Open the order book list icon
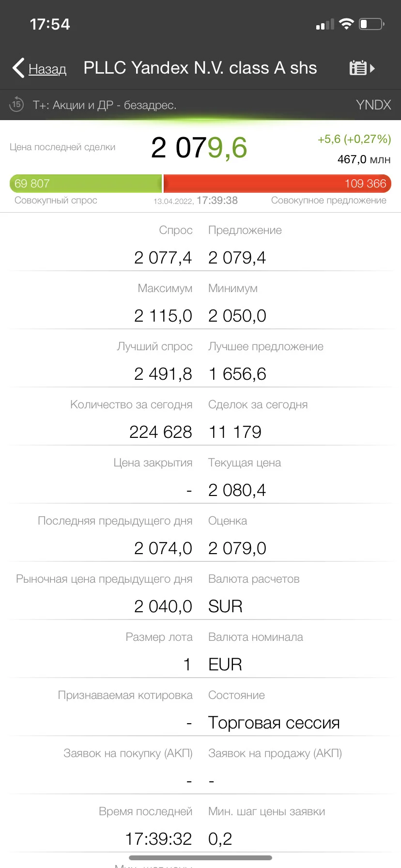The width and height of the screenshot is (401, 868). point(362,68)
